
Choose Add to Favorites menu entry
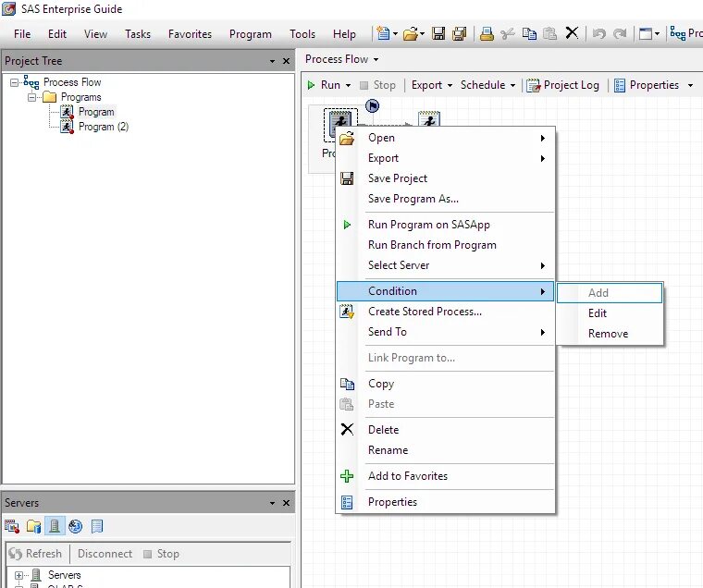click(x=445, y=476)
